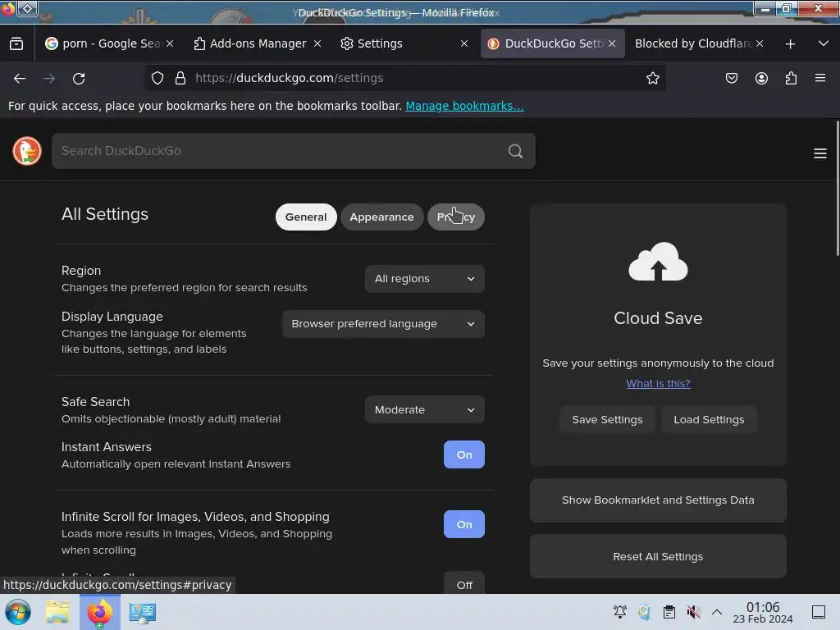Expand the Region dropdown
Image resolution: width=840 pixels, height=630 pixels.
(x=424, y=279)
